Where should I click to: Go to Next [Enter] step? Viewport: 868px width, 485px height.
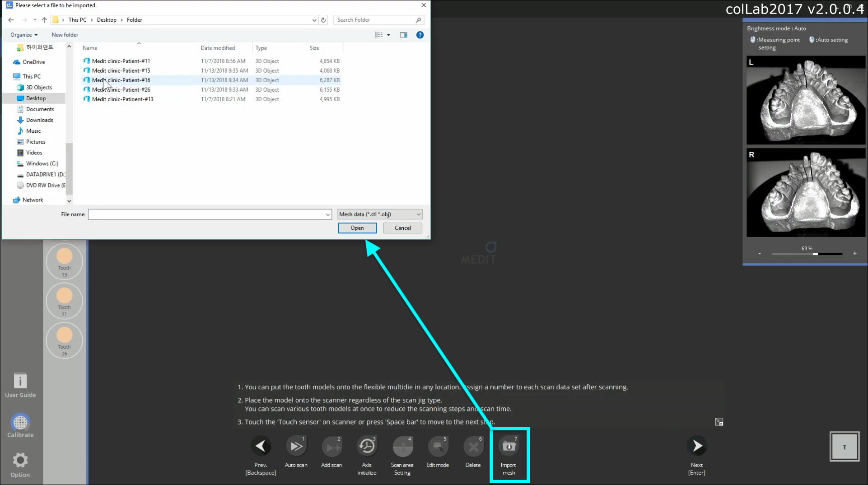click(697, 446)
